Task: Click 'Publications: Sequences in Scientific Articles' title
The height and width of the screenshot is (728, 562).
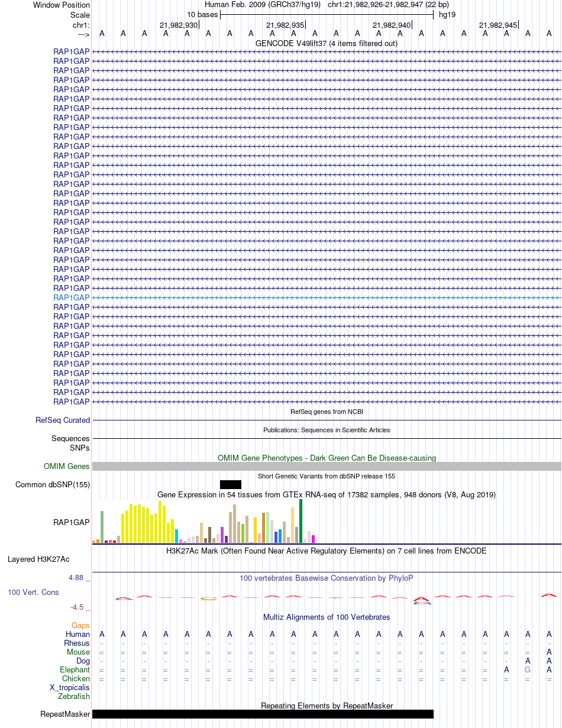Action: [x=327, y=430]
